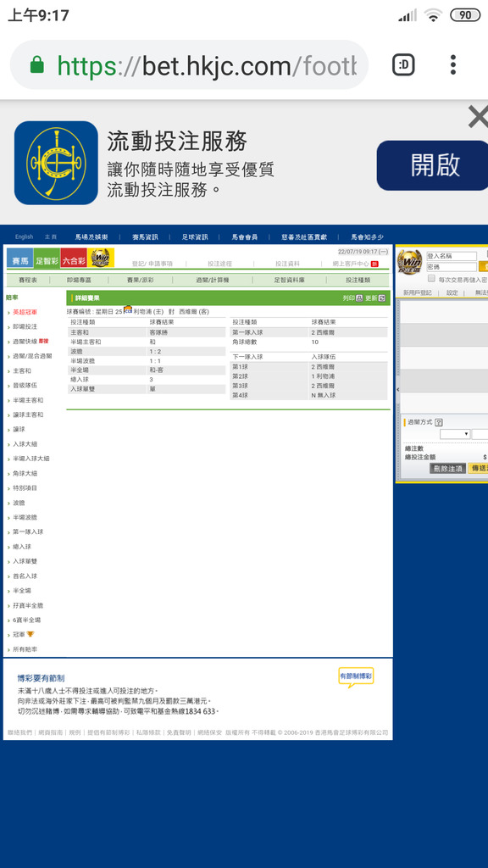Select the red 六合彩 tab
The image size is (488, 868).
(x=74, y=258)
